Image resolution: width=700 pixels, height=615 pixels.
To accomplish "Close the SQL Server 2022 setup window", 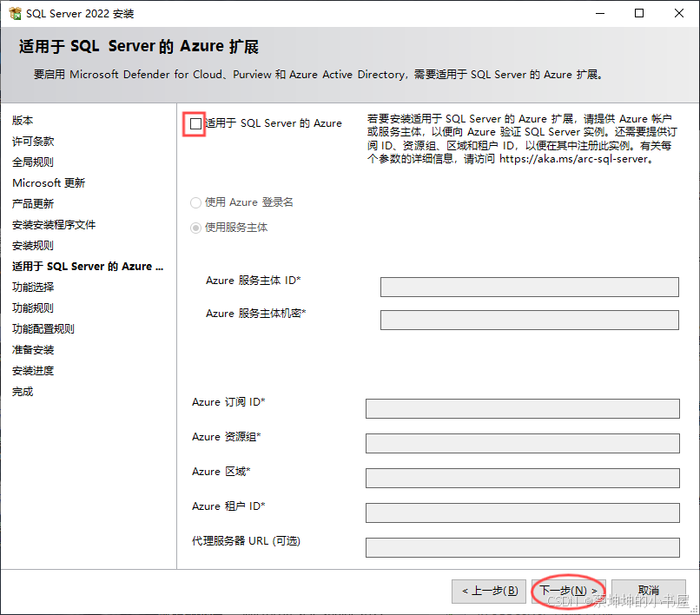I will tap(679, 13).
